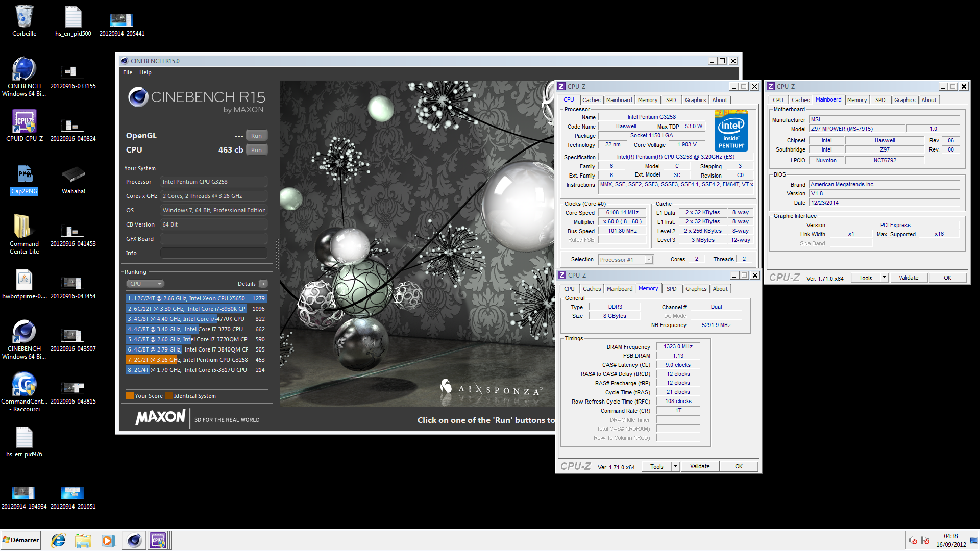The image size is (980, 551).
Task: Click the Cinebench CPU score 463 cb
Action: [x=231, y=150]
